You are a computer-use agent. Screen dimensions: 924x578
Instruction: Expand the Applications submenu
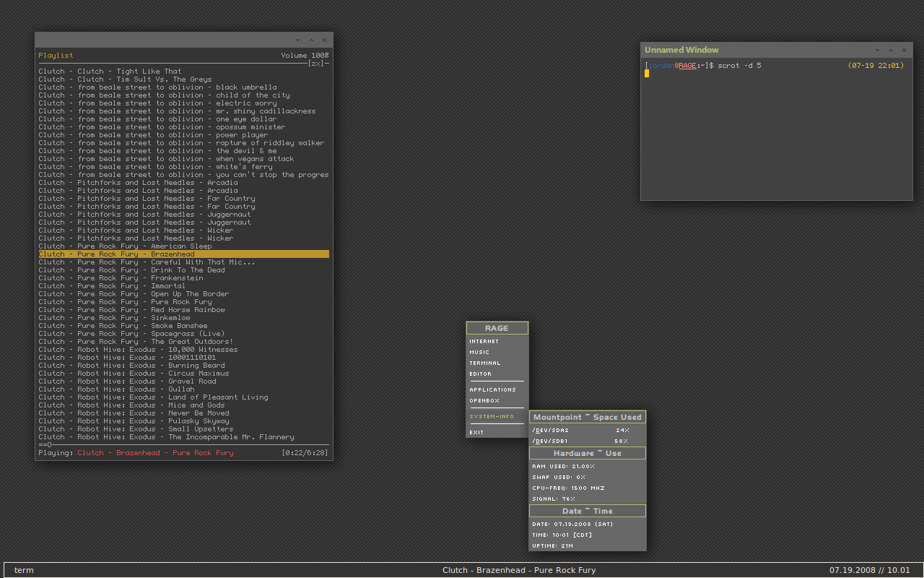tap(492, 389)
